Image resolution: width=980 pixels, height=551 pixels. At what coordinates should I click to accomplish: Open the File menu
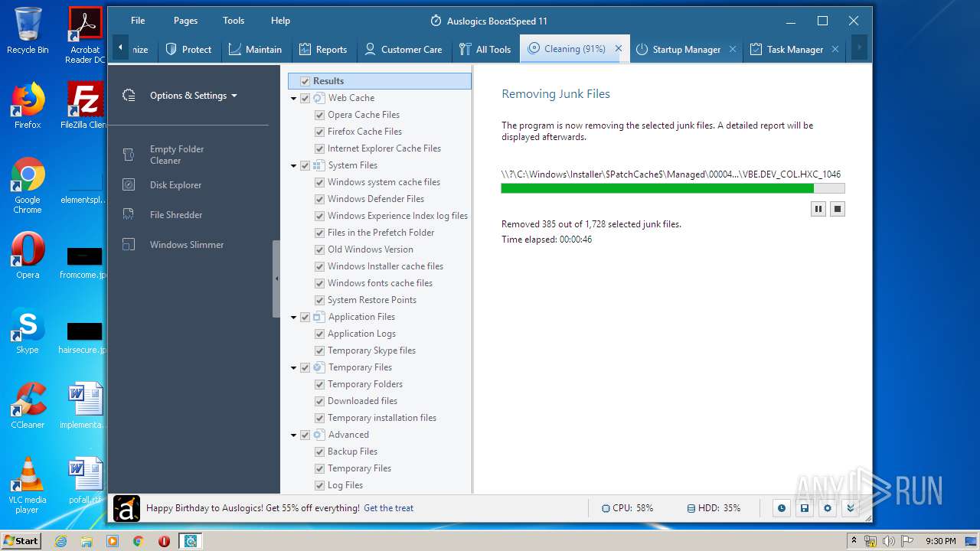[x=138, y=21]
